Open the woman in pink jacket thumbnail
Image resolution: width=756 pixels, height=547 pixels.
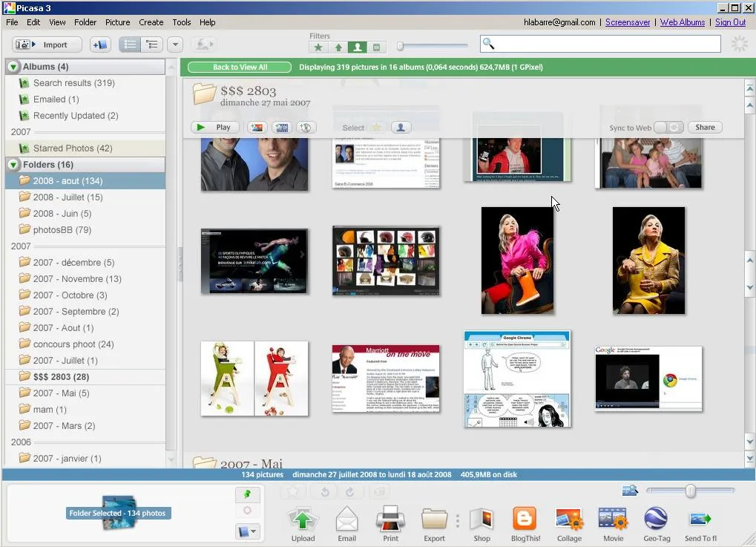click(x=517, y=261)
